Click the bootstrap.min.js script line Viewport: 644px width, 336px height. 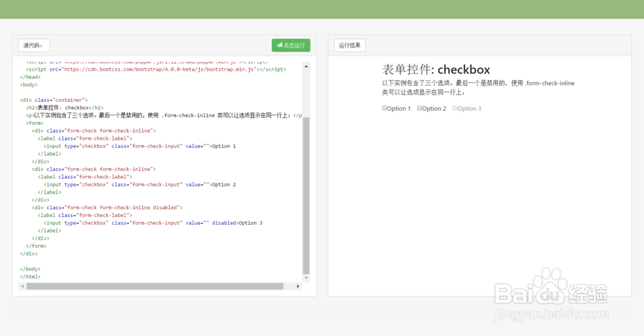tap(156, 70)
